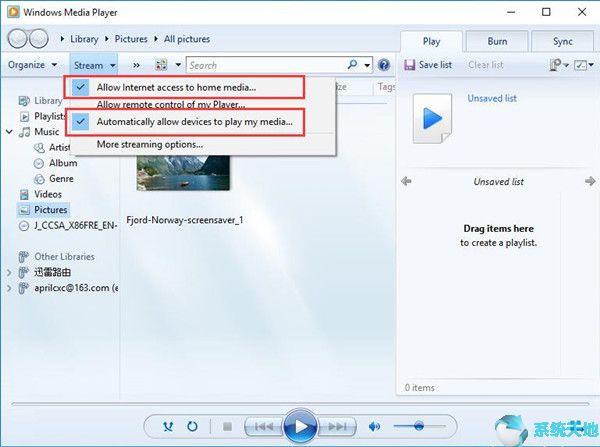Select Music in the navigation tree
The height and width of the screenshot is (447, 600).
pos(47,132)
